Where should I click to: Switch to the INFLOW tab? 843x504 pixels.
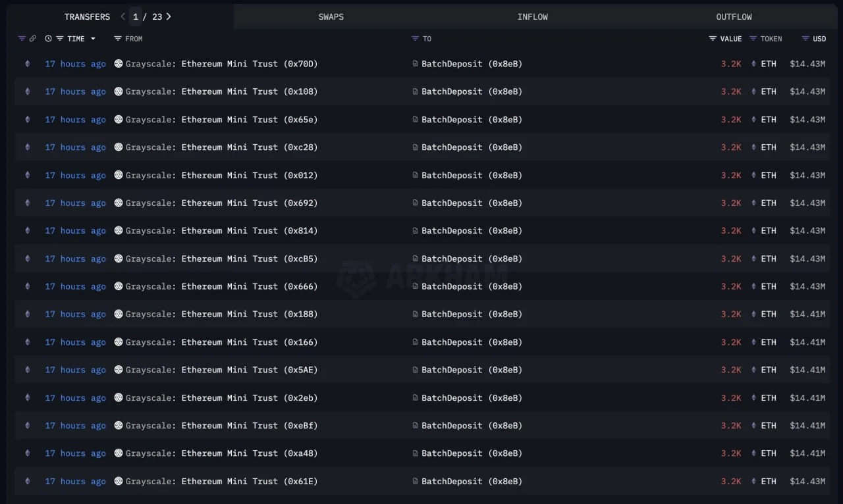(532, 16)
